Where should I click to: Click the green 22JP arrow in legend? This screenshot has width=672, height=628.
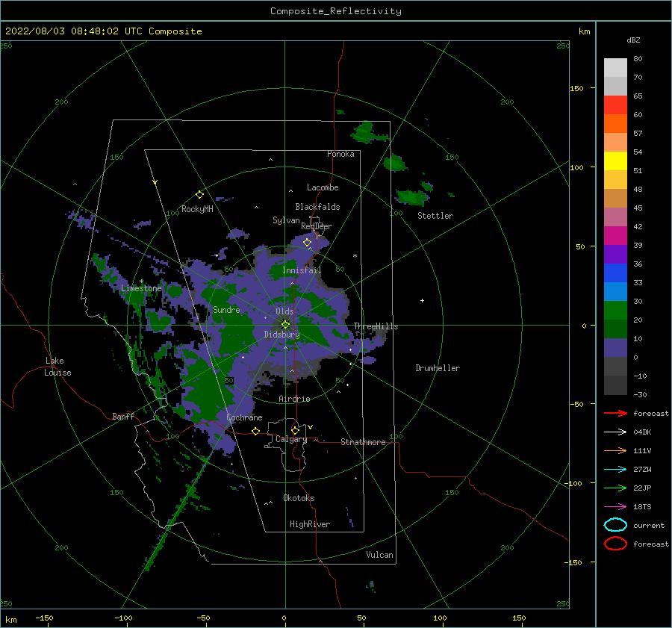615,488
